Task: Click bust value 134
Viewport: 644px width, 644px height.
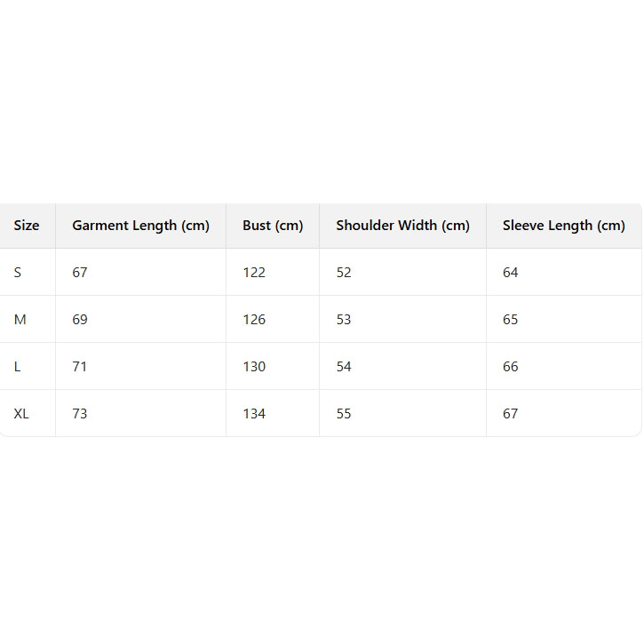Action: (x=254, y=414)
